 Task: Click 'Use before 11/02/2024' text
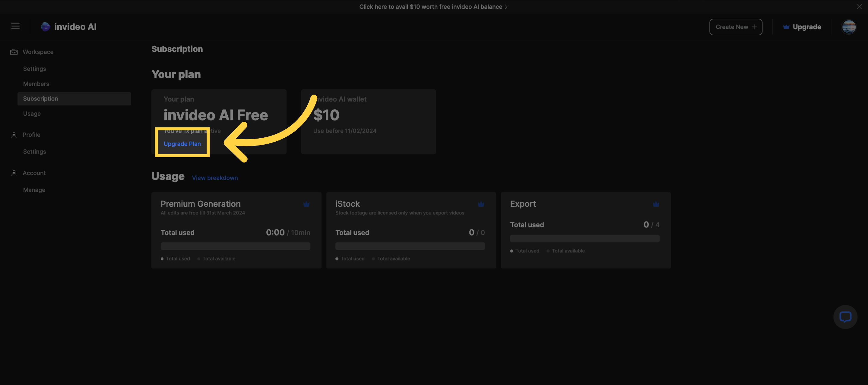click(345, 131)
